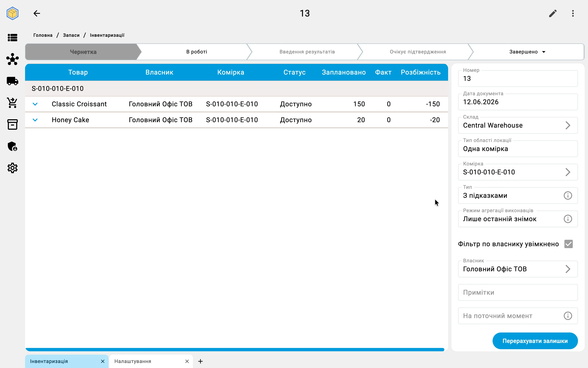This screenshot has height=368, width=588.
Task: Click the Розбіжність column header
Action: click(x=421, y=72)
